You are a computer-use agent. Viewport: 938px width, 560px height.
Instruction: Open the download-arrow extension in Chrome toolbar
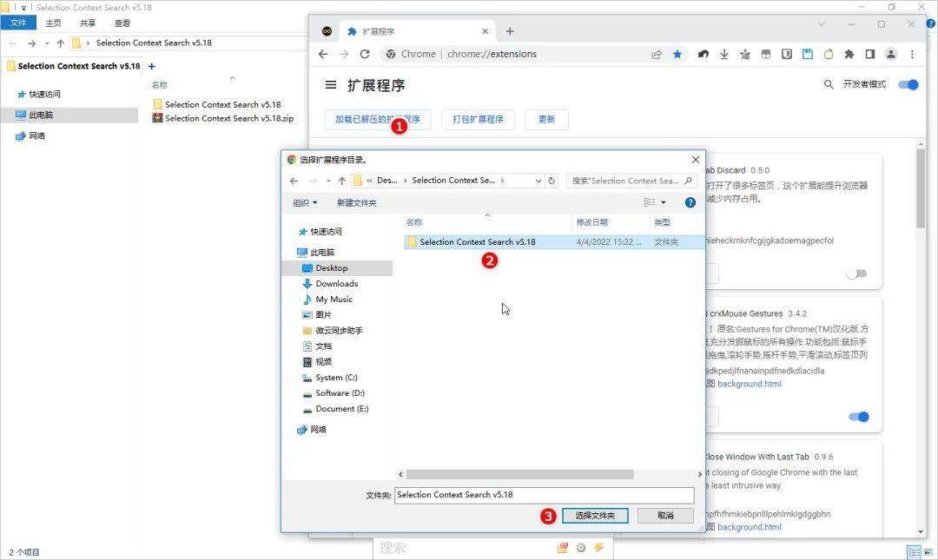click(x=723, y=55)
